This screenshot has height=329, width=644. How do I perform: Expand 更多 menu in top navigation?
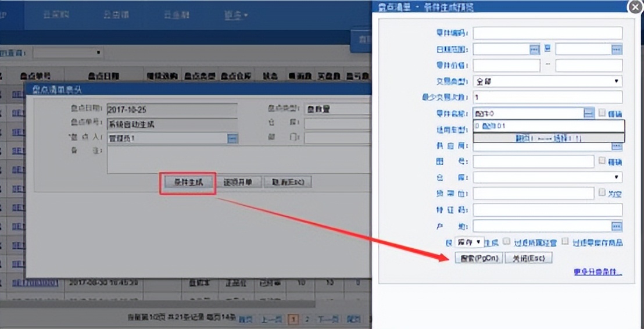236,16
